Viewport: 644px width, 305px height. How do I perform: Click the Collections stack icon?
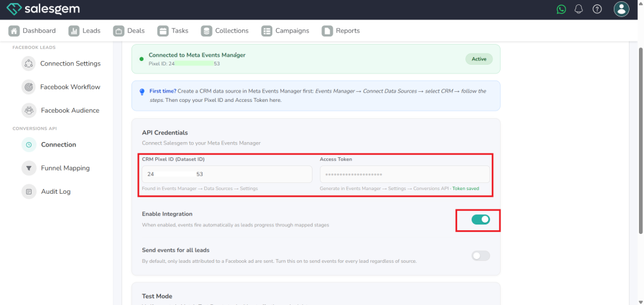pyautogui.click(x=206, y=31)
